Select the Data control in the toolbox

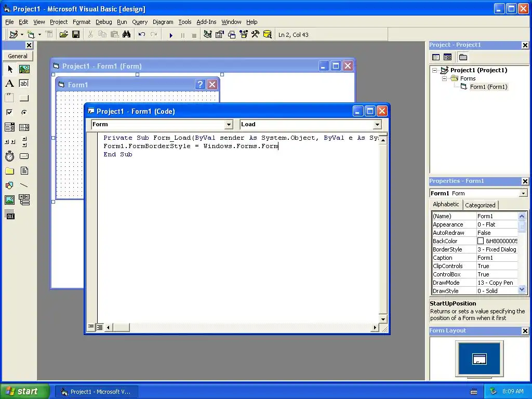pos(24,200)
